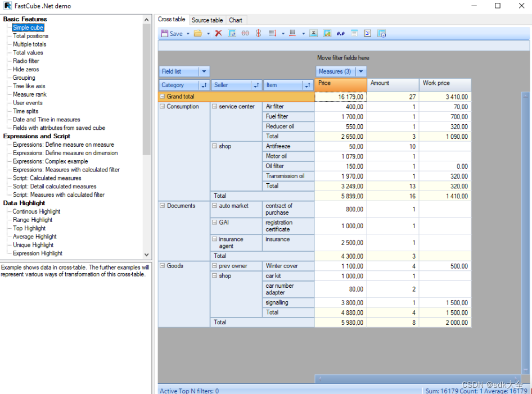Click the transpose cross-table icon
532x394 pixels.
231,33
